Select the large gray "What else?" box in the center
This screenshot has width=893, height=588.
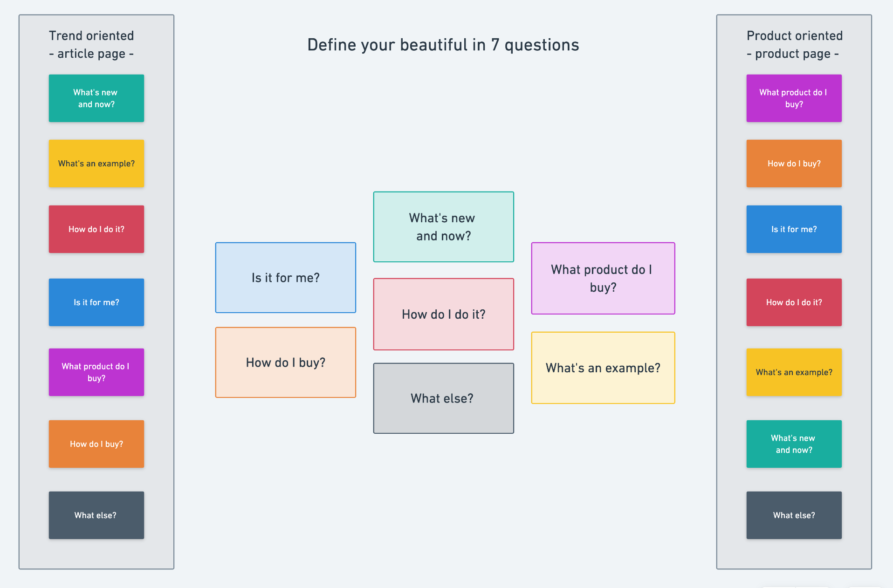coord(444,398)
